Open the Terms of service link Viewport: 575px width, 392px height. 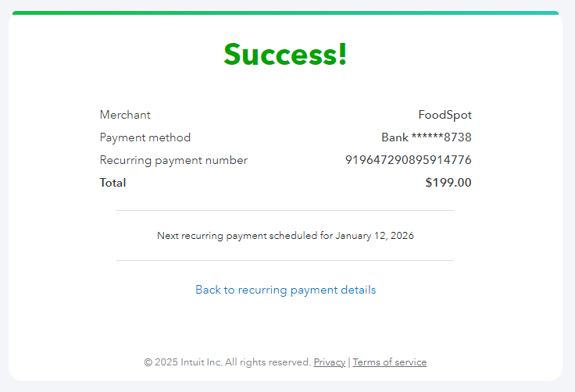[x=390, y=362]
